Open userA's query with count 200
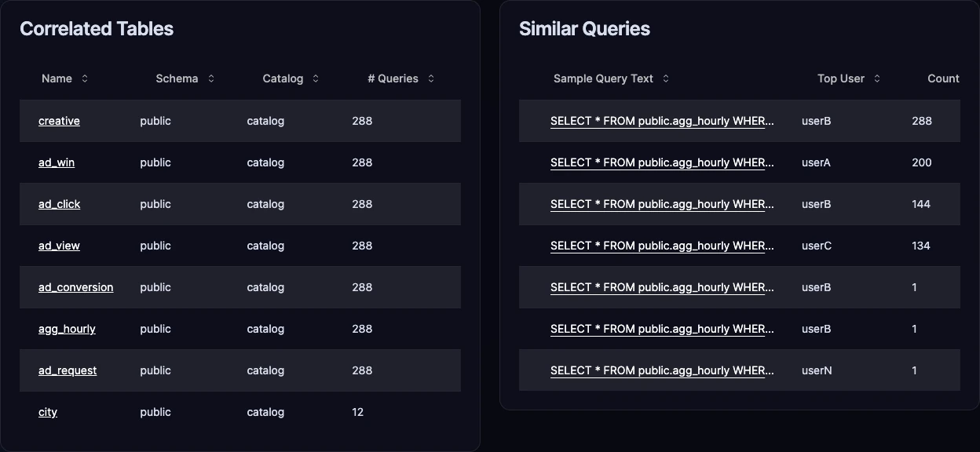This screenshot has height=452, width=980. click(662, 162)
